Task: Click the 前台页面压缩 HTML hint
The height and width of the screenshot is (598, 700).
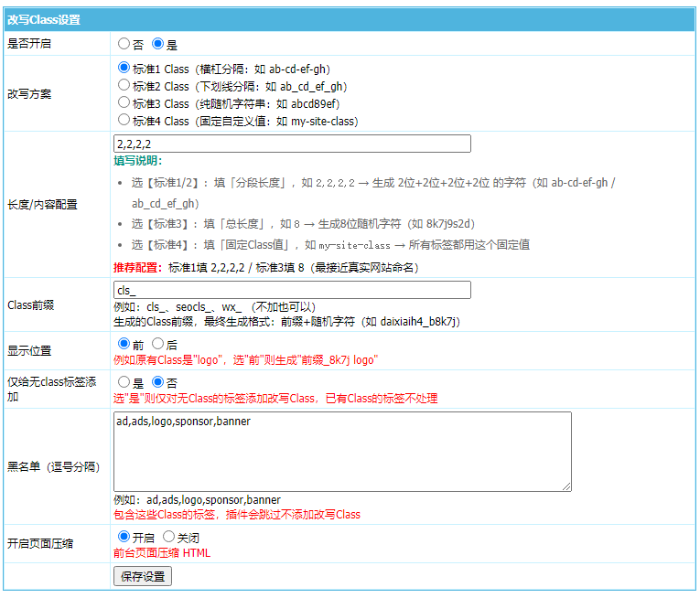Action: tap(162, 553)
